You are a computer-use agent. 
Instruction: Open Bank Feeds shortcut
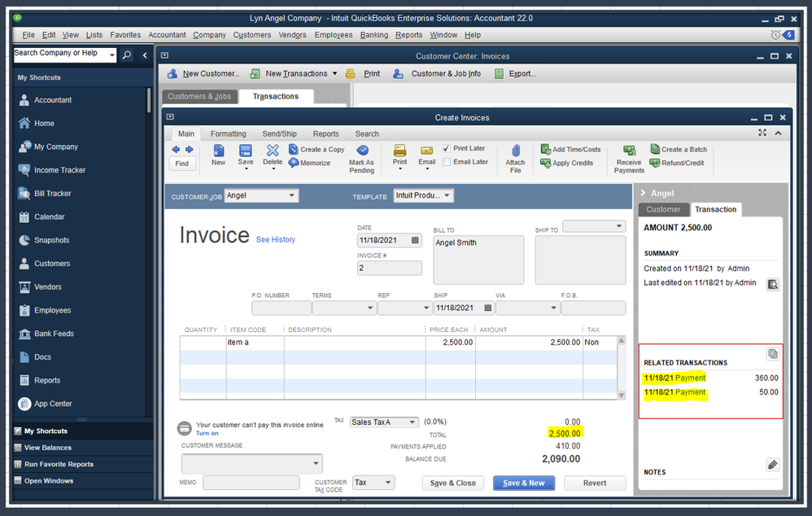54,333
